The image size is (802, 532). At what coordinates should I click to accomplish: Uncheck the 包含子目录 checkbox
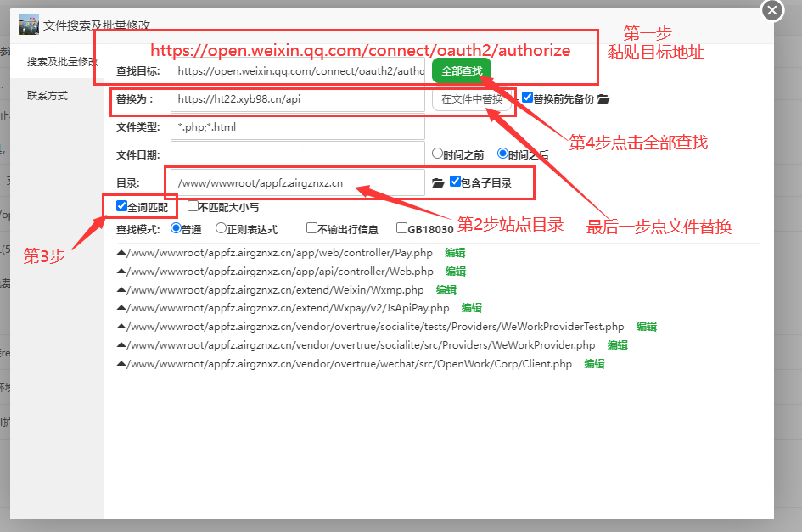click(x=455, y=181)
